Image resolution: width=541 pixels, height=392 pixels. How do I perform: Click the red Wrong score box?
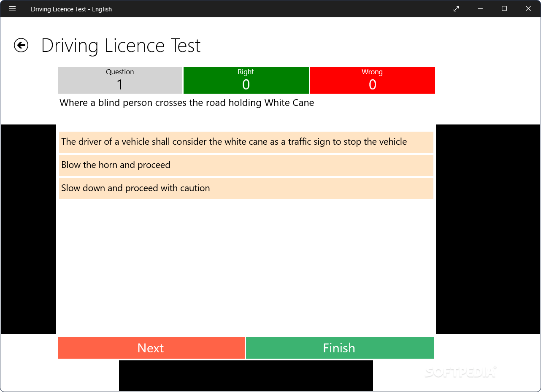click(372, 80)
